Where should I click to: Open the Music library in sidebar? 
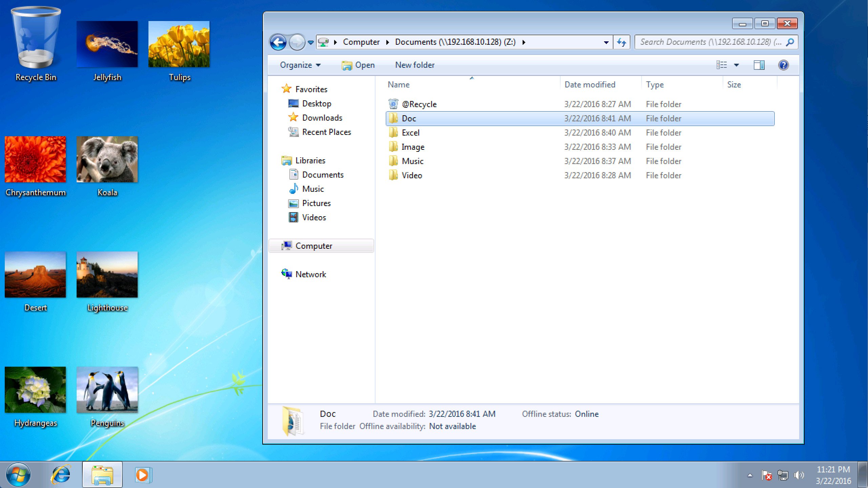click(x=306, y=189)
